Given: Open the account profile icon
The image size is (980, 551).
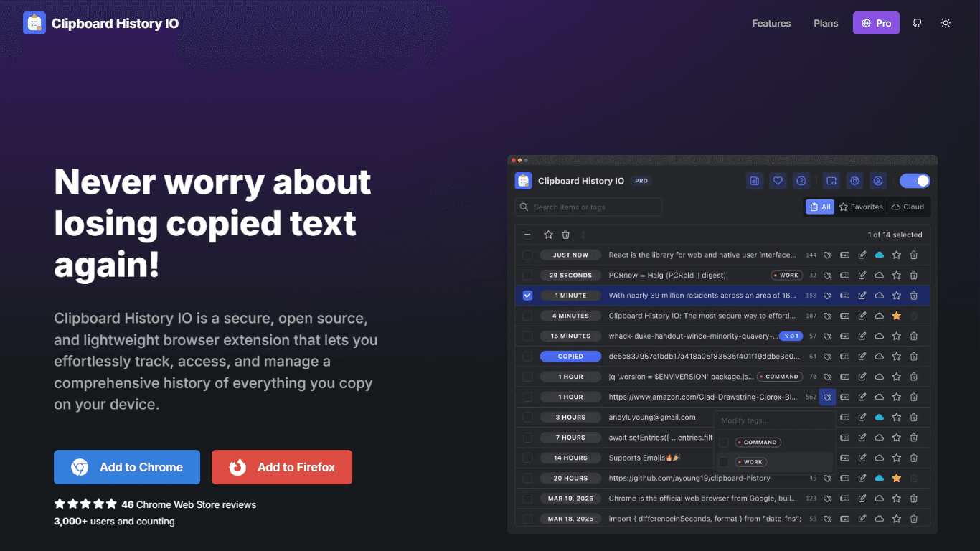Looking at the screenshot, I should (x=878, y=181).
